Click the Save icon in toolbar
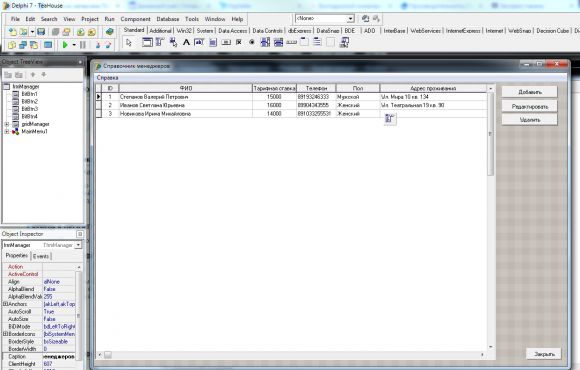 point(41,32)
